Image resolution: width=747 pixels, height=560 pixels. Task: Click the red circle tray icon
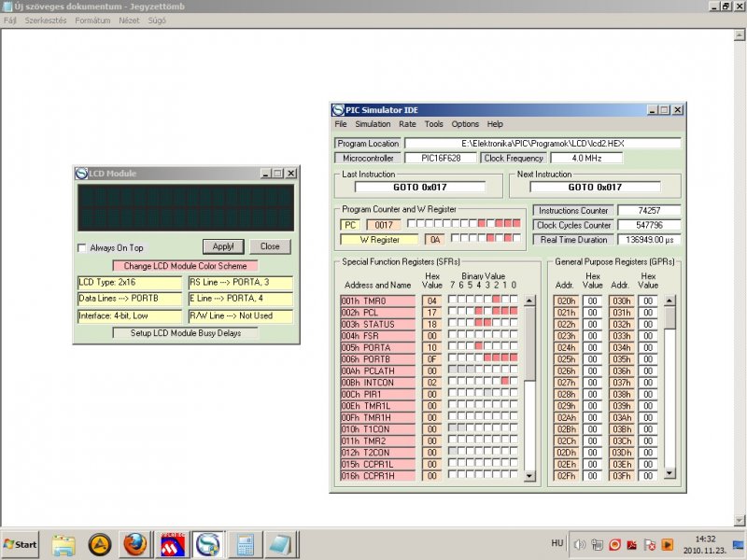coord(614,544)
